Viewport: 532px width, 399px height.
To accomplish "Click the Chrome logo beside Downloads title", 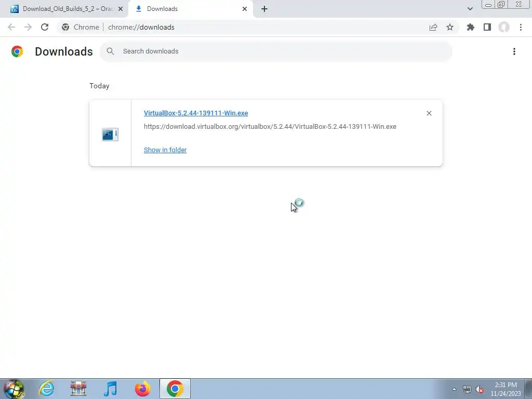I will pos(17,51).
